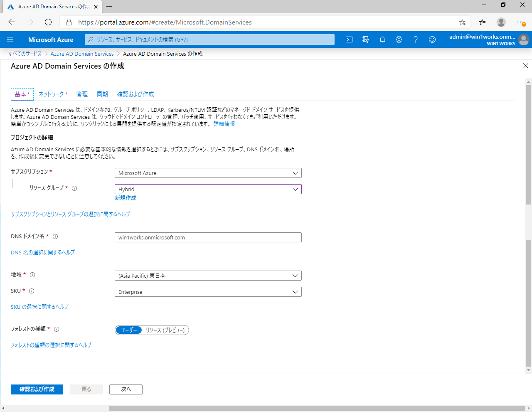Click the browser forward arrow
The width and height of the screenshot is (532, 414).
(x=30, y=22)
